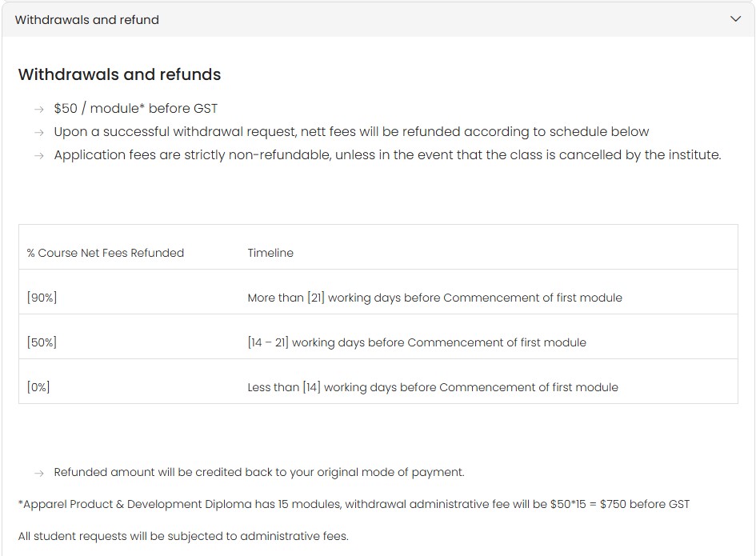
Task: Click the Refunded amount credited back sentence
Action: (x=259, y=472)
